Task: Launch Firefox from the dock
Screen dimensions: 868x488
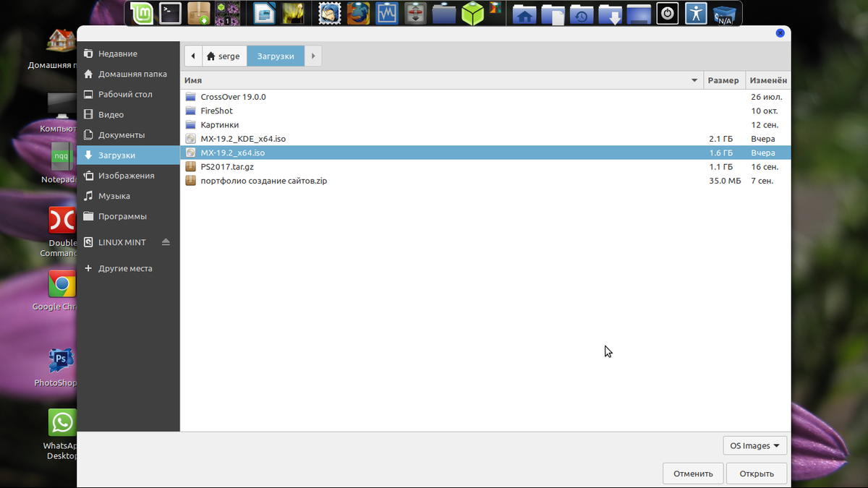Action: [358, 13]
